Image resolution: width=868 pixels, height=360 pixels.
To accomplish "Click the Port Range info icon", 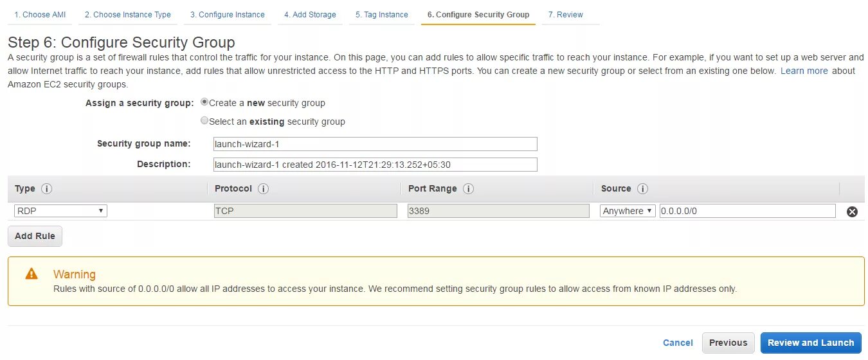I will pyautogui.click(x=468, y=189).
